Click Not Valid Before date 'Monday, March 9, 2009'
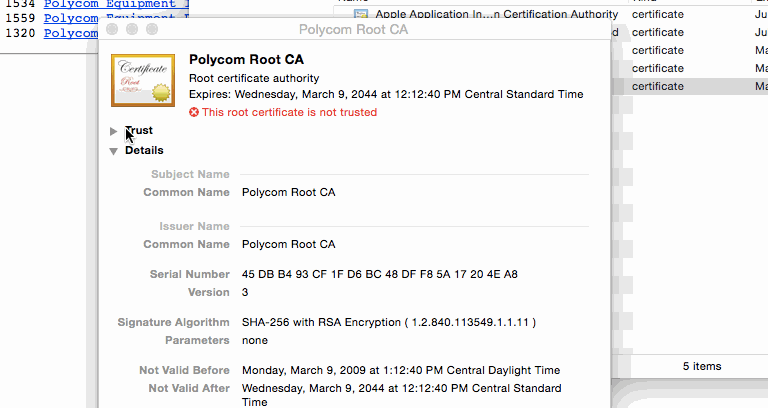The width and height of the screenshot is (768, 408). pyautogui.click(x=401, y=370)
